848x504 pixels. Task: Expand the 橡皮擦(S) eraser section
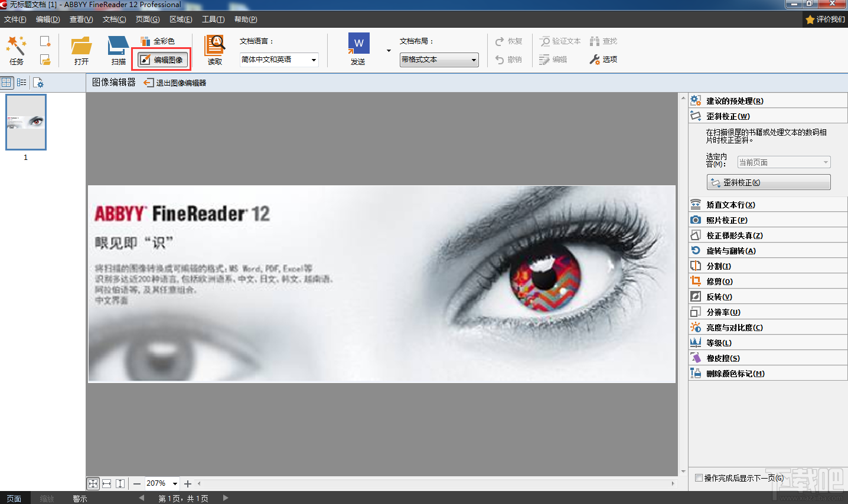coord(768,358)
